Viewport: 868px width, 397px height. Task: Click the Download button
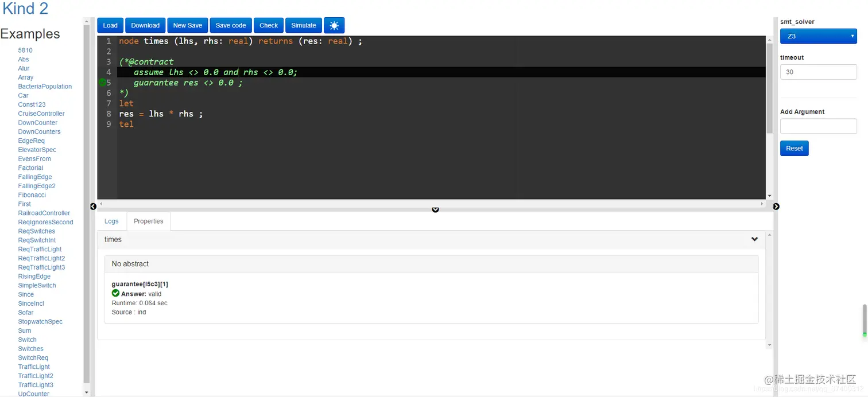click(145, 25)
